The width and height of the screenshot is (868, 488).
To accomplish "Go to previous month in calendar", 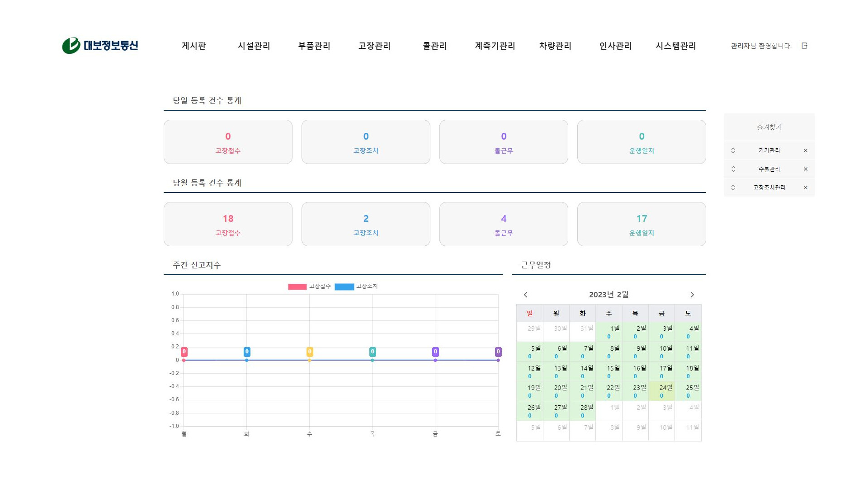I will (x=525, y=295).
